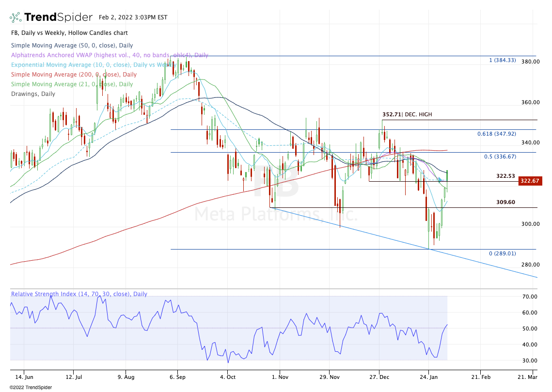Click the RSI 30.00 axis label
This screenshot has height=392, width=552.
point(530,361)
